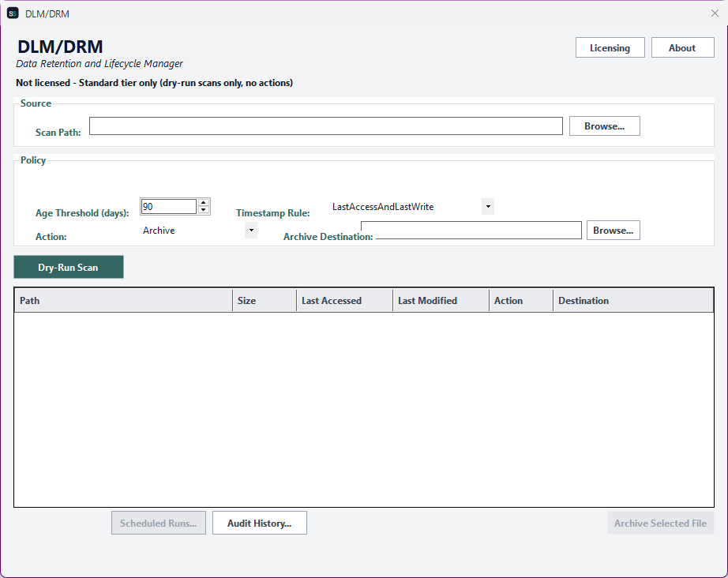Start a Dry-Run Scan
The width and height of the screenshot is (728, 578).
68,267
